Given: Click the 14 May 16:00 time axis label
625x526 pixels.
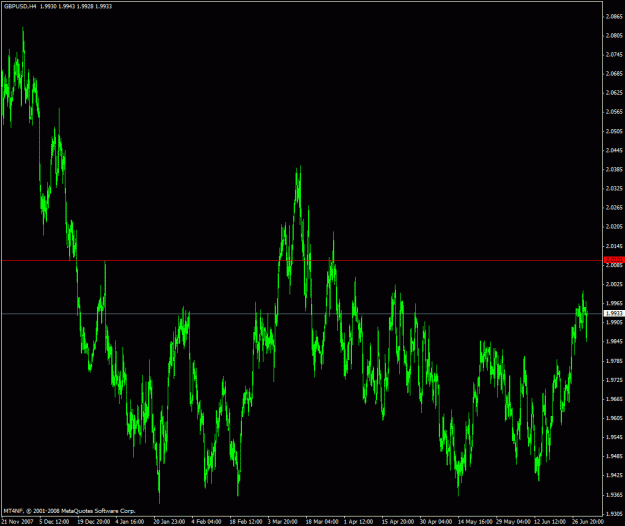Looking at the screenshot, I should [x=475, y=522].
